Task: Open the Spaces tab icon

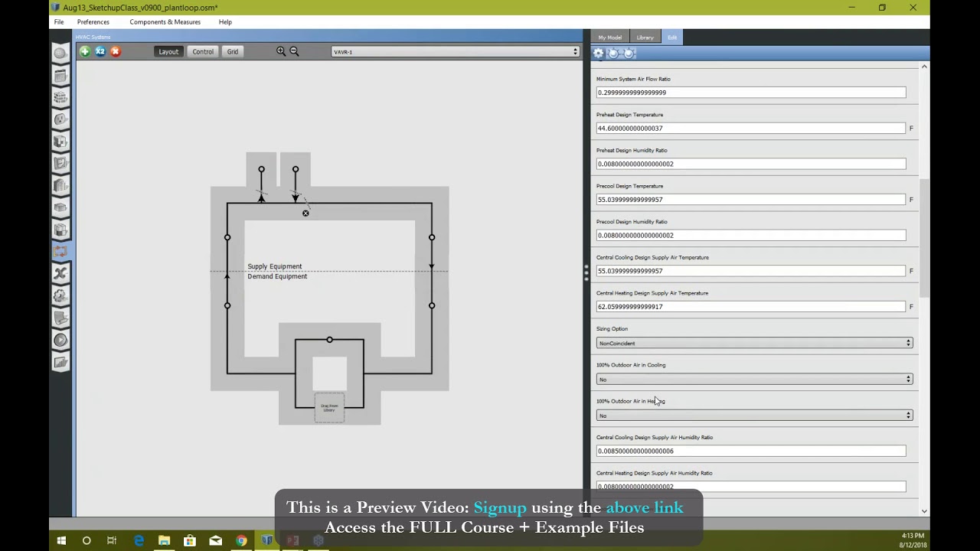Action: point(60,207)
